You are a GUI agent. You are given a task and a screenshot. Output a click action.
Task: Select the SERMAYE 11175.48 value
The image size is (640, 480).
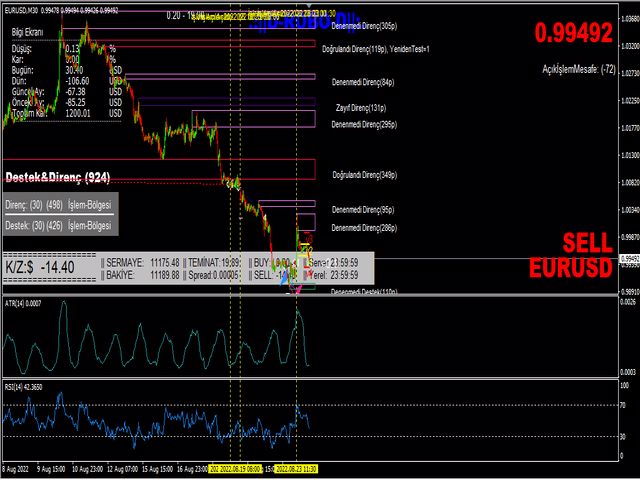click(164, 262)
